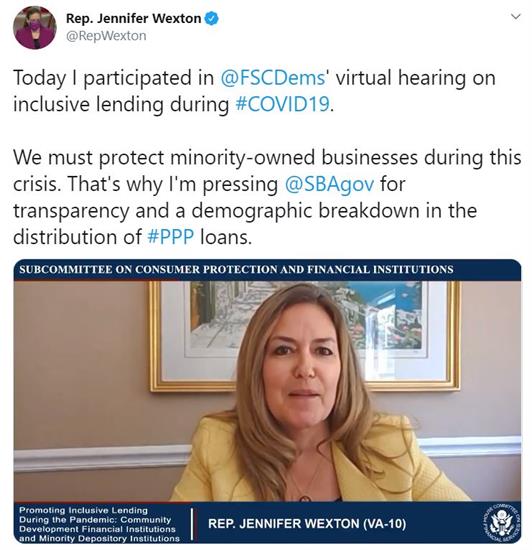Open the tweet's first paragraph about the virtual hearing
This screenshot has height=550, width=532.
click(254, 91)
